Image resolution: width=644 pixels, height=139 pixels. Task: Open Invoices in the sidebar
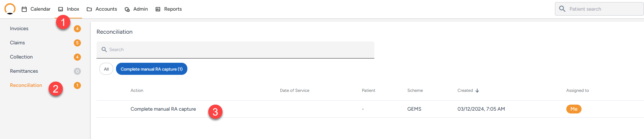(x=19, y=29)
